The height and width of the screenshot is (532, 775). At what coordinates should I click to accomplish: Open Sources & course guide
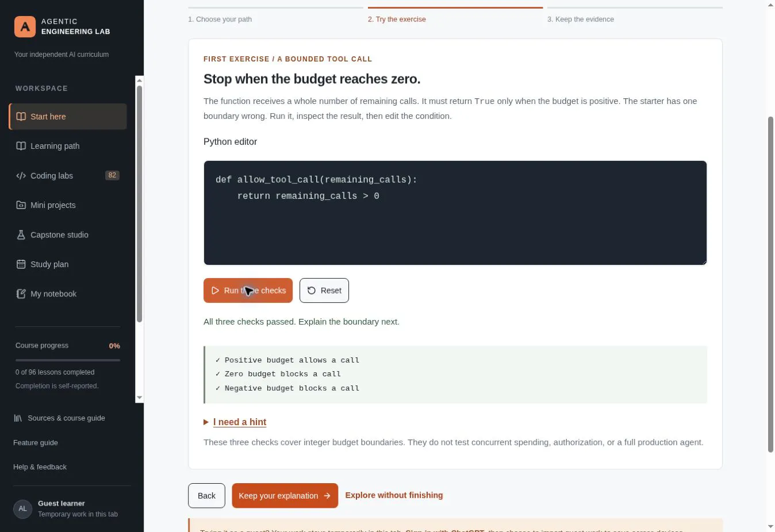tap(59, 418)
